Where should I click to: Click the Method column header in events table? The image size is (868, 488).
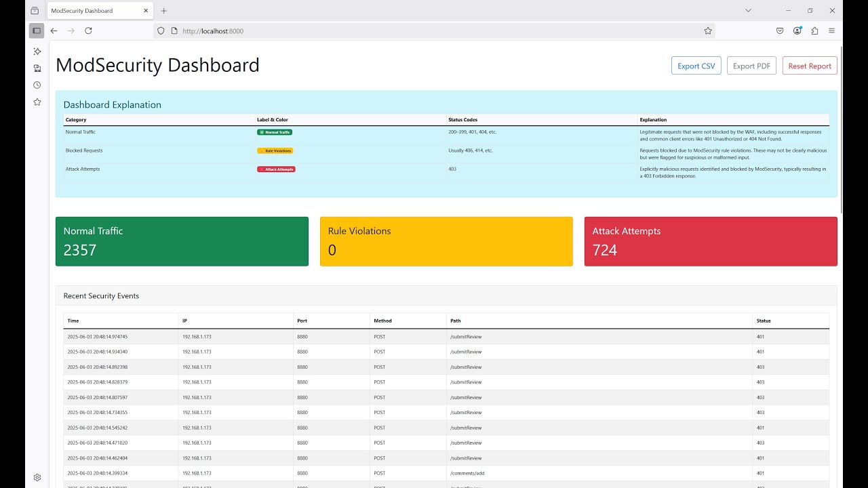point(408,321)
